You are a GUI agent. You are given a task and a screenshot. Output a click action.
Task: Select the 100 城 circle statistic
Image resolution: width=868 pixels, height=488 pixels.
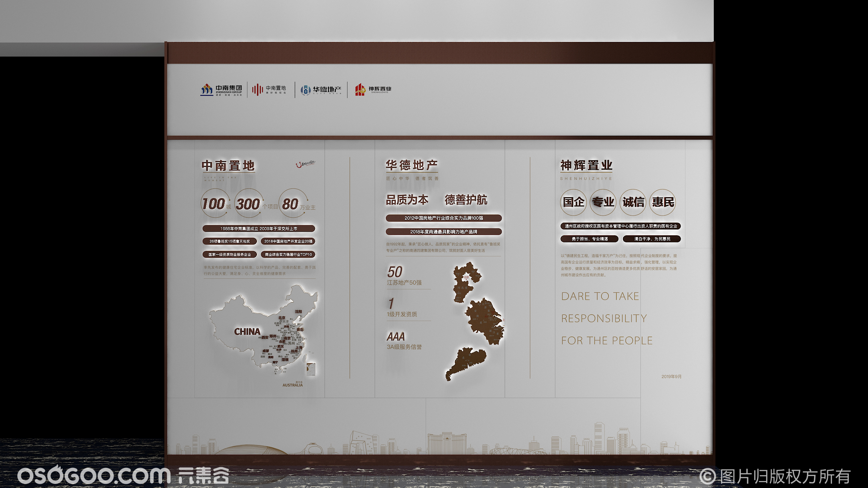216,203
